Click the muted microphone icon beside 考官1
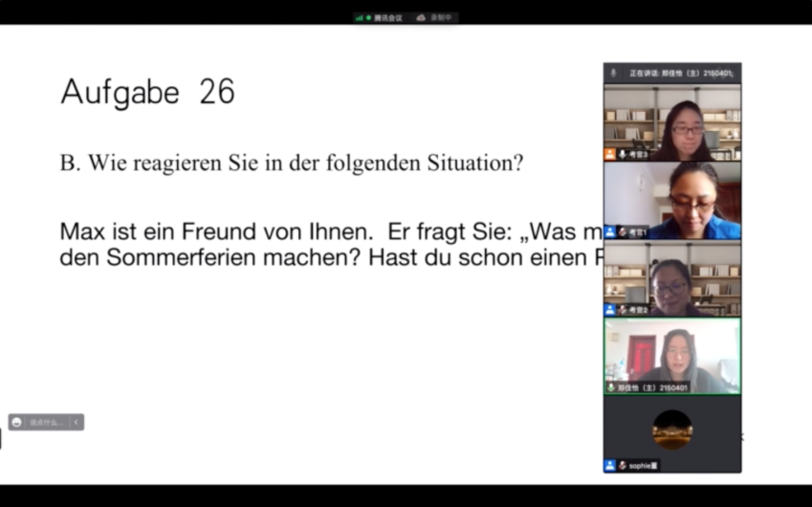This screenshot has width=812, height=507. tap(623, 231)
